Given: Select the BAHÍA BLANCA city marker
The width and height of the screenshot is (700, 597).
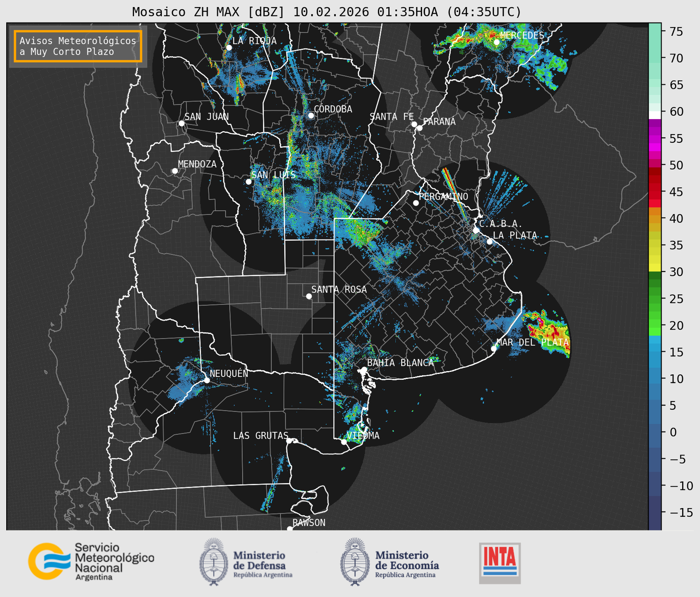Looking at the screenshot, I should (364, 369).
